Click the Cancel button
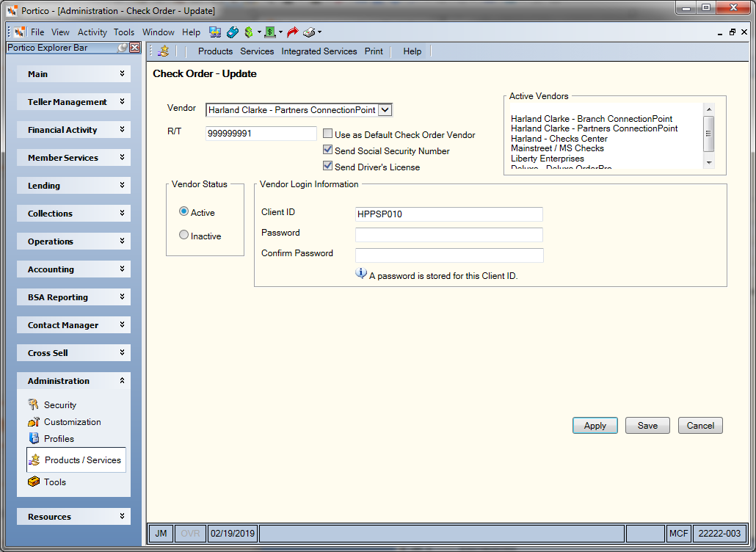Viewport: 756px width, 552px height. [x=700, y=425]
